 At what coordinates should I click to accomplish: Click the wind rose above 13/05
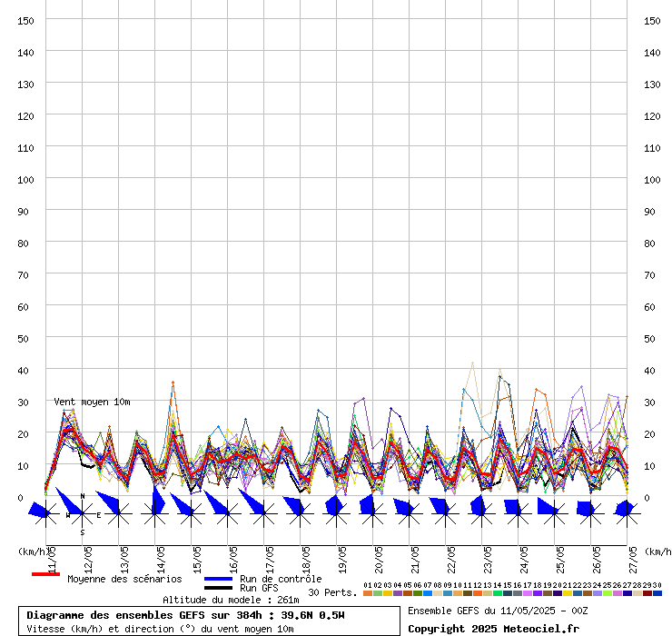pyautogui.click(x=119, y=513)
